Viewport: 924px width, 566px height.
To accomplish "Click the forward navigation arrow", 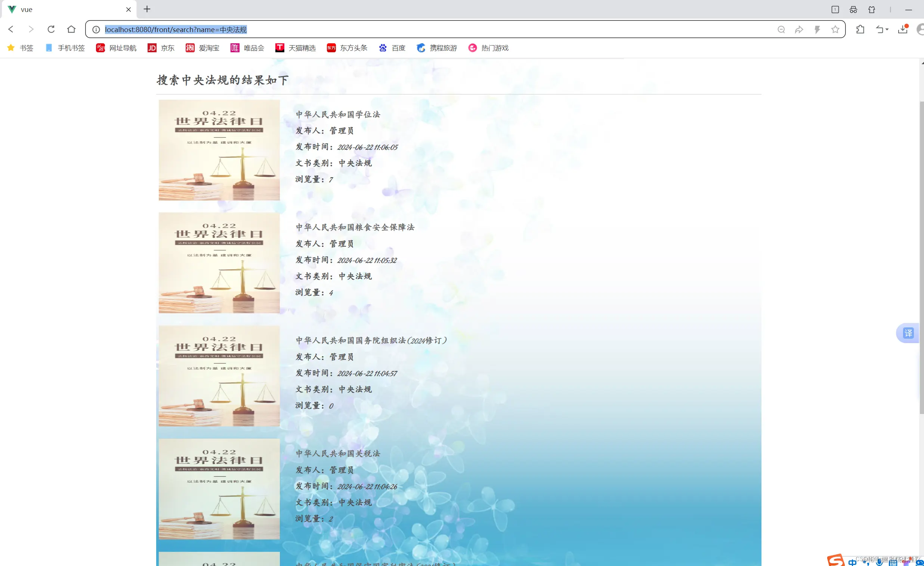I will (31, 29).
